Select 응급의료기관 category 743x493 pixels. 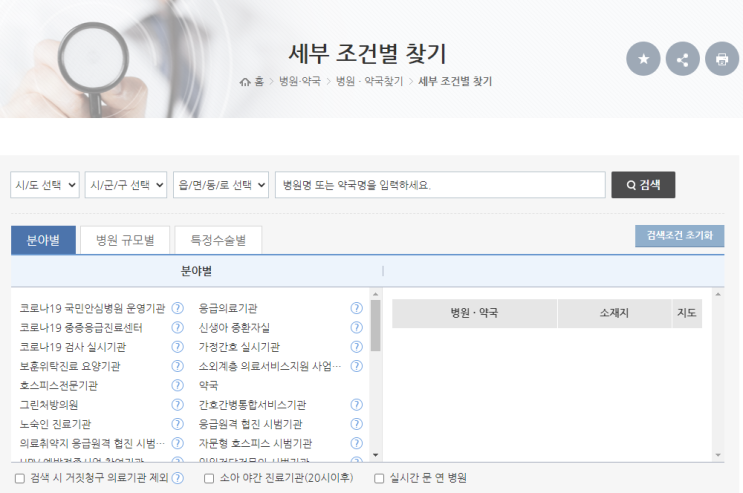[x=228, y=308]
